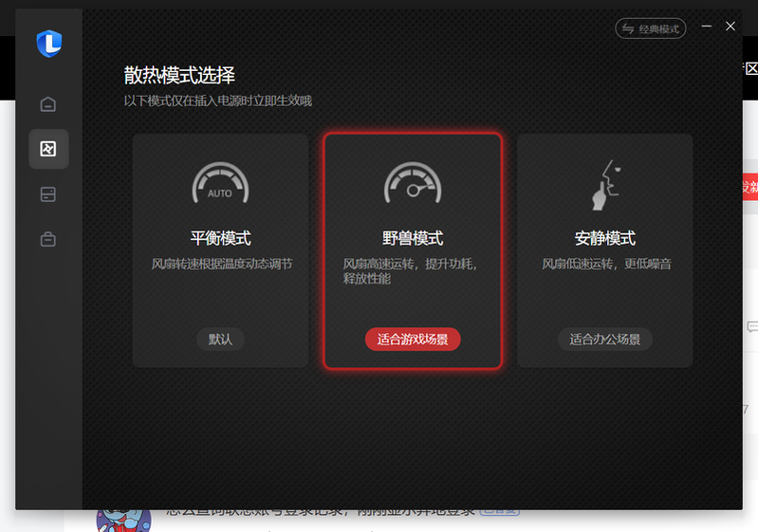Close the cooling mode window
This screenshot has width=758, height=532.
pyautogui.click(x=730, y=28)
